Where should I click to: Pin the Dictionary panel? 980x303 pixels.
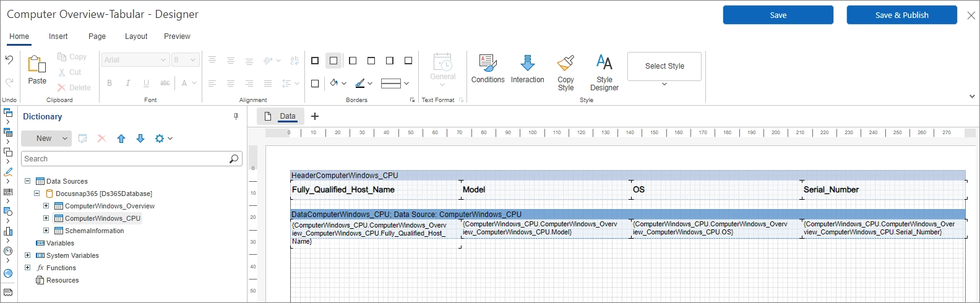coord(236,116)
